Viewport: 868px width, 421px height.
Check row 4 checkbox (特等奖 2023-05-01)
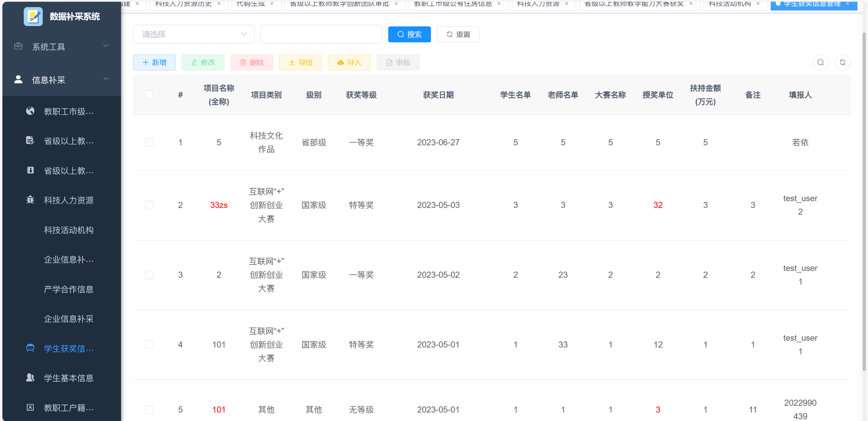(149, 344)
